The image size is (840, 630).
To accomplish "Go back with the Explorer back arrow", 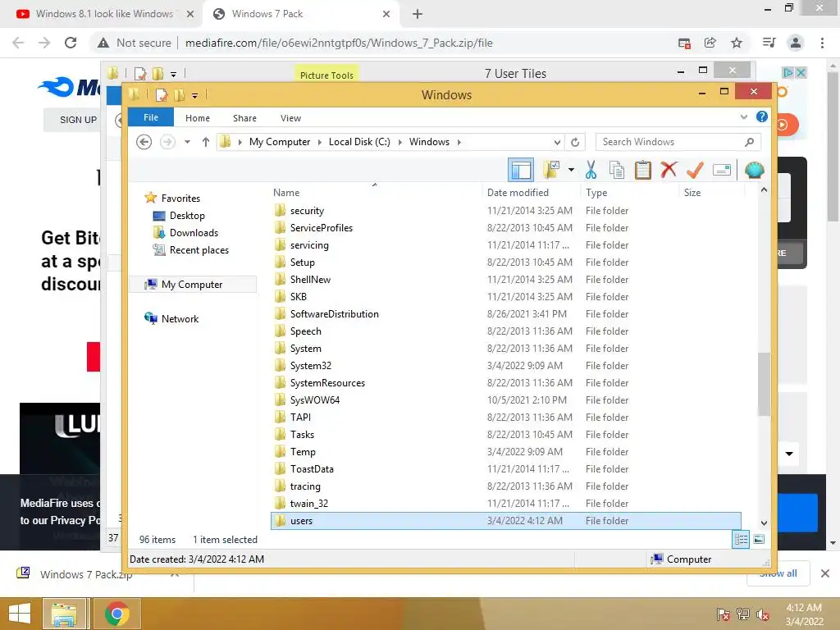I will (144, 142).
